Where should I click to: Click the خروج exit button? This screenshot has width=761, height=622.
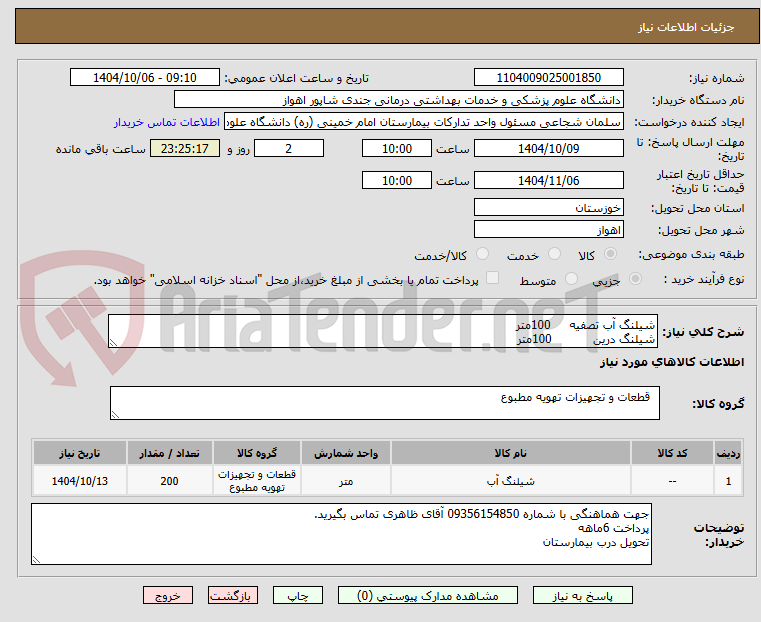click(168, 595)
